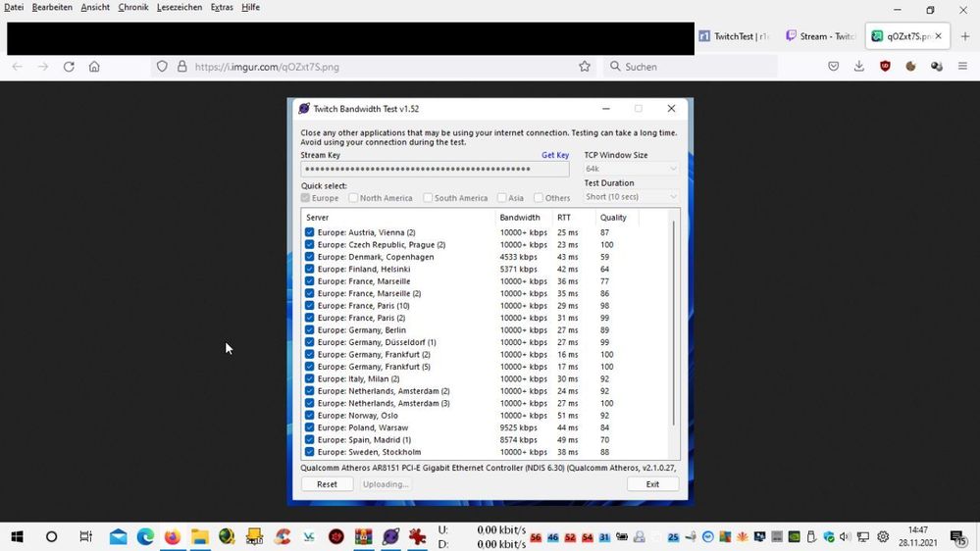Switch to the TwitchTest browser tab
Screen dimensions: 980x551
735,36
